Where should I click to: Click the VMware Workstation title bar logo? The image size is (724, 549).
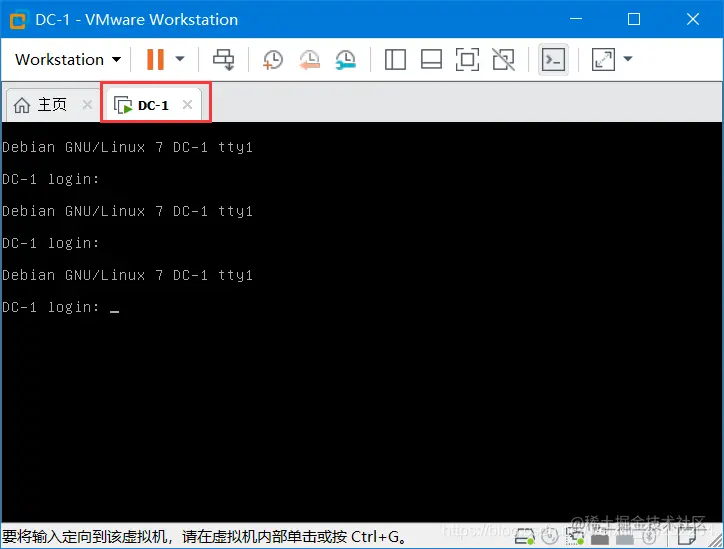point(18,20)
